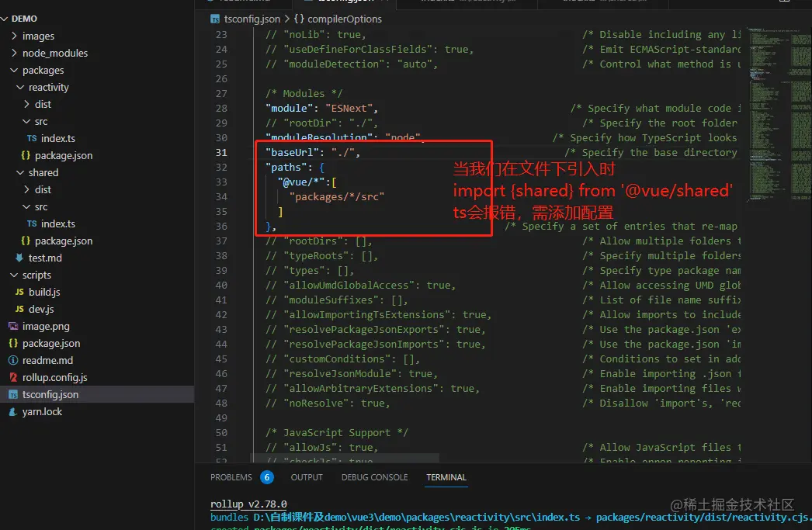Image resolution: width=812 pixels, height=530 pixels.
Task: Click the JS icon of build.js
Action: point(19,292)
